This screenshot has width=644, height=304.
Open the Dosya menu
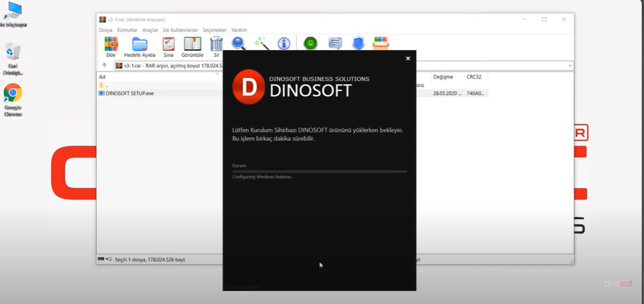pos(106,30)
